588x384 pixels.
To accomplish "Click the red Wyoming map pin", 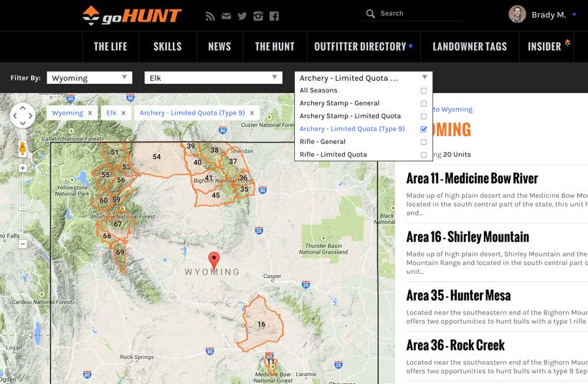I will pyautogui.click(x=214, y=261).
